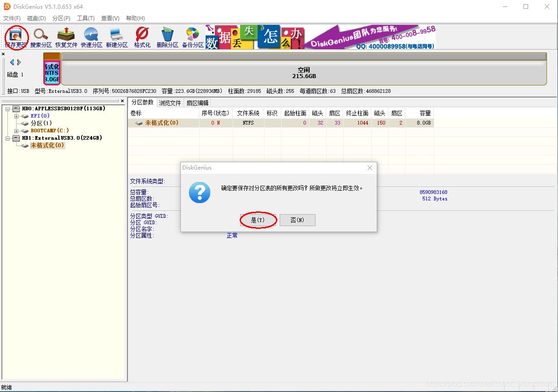Click the 容量 column header
The height and width of the screenshot is (392, 558).
point(420,113)
